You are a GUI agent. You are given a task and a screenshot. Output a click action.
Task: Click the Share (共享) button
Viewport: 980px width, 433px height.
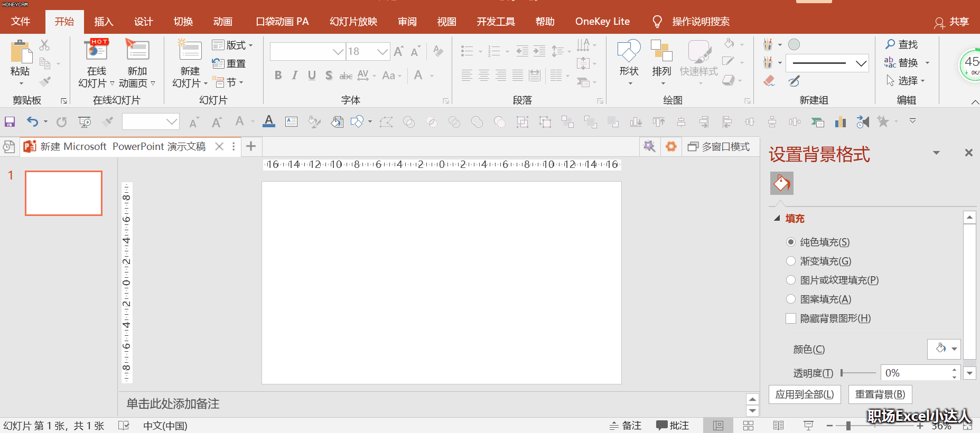[x=951, y=22]
